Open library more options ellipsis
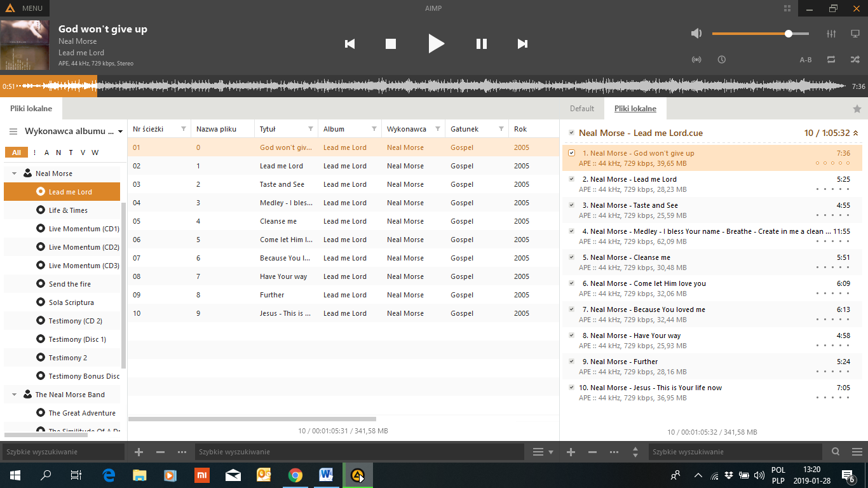The image size is (868, 488). tap(182, 452)
